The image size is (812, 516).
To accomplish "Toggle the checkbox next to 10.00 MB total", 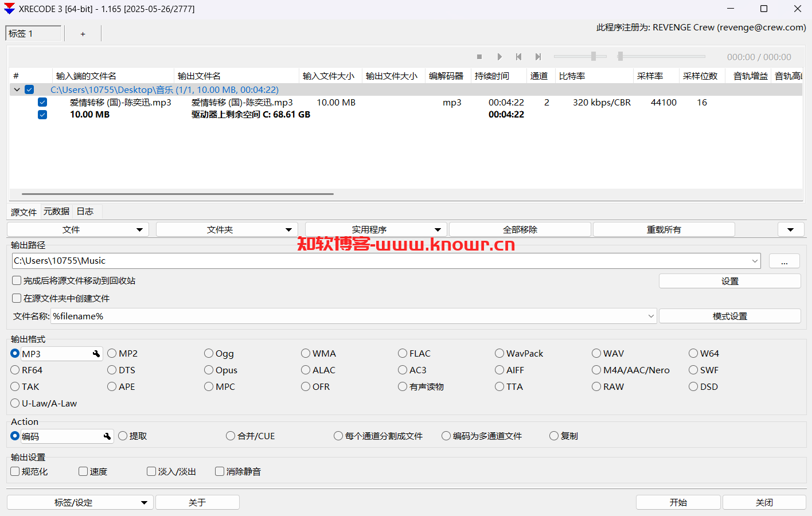I will tap(42, 115).
